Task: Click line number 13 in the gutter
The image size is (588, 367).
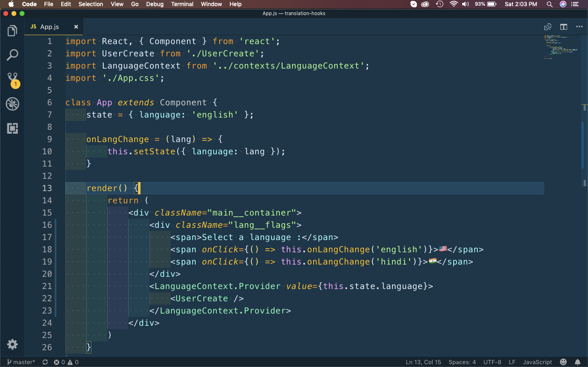Action: pos(47,188)
